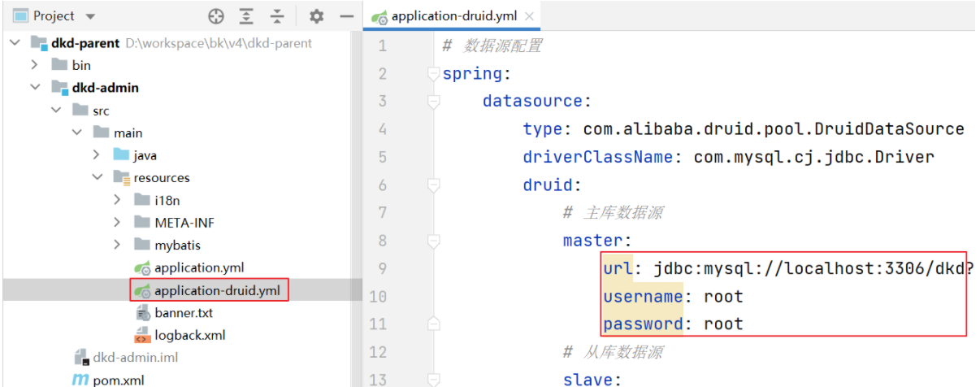Expand the mybatis folder
The image size is (980, 387).
pyautogui.click(x=118, y=245)
